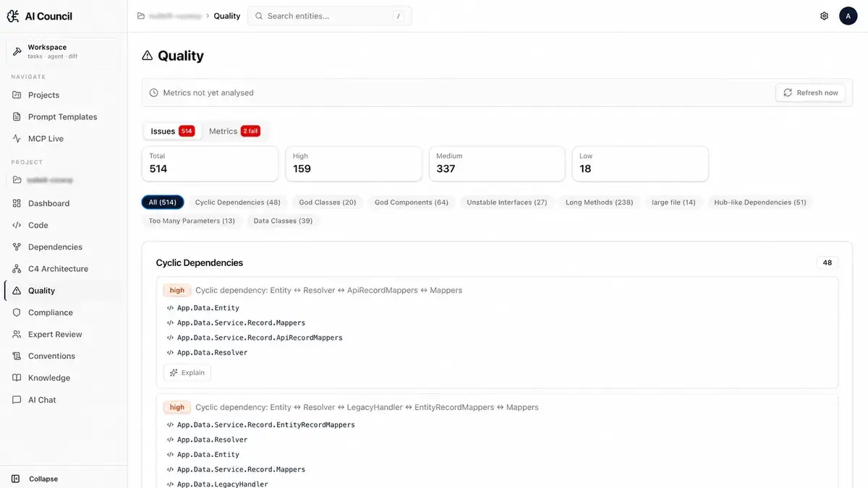
Task: Click code icon beside App.Data.Service.Record.ApiRecordMappers
Action: coord(170,338)
